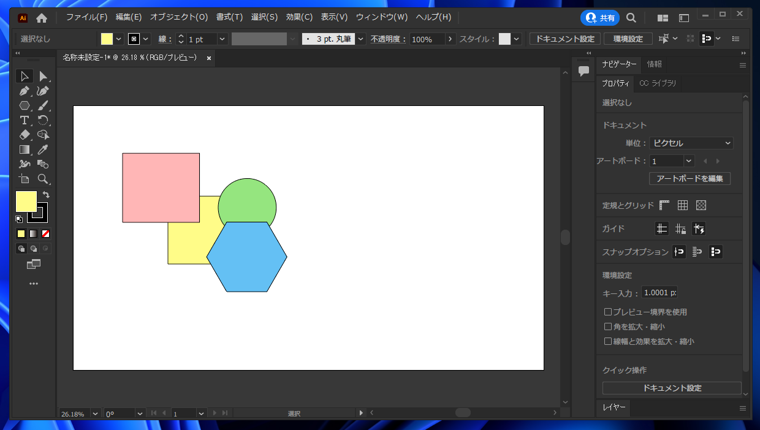
Task: Open スタイル graphic style dropdown
Action: 516,39
